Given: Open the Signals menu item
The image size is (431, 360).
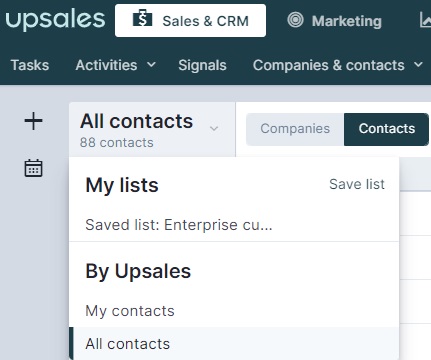Looking at the screenshot, I should click(x=202, y=65).
